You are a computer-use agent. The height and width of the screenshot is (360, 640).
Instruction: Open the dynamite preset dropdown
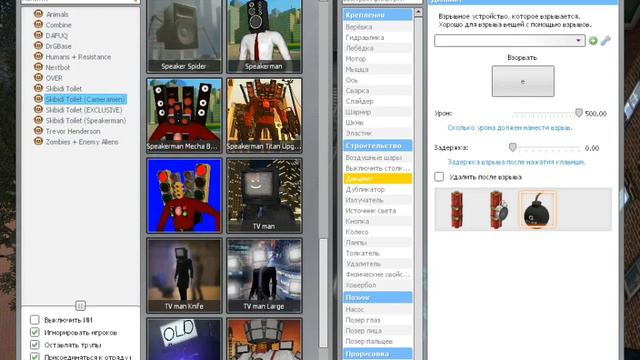pyautogui.click(x=509, y=40)
